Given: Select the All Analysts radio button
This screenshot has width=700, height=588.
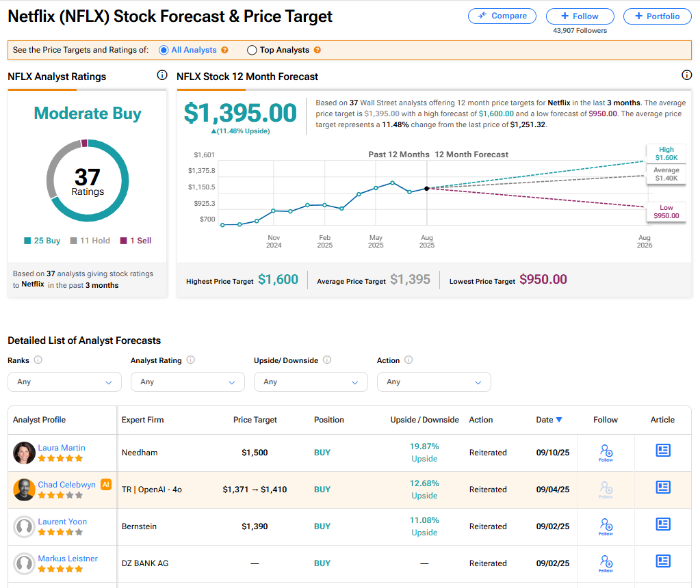Looking at the screenshot, I should click(x=164, y=50).
